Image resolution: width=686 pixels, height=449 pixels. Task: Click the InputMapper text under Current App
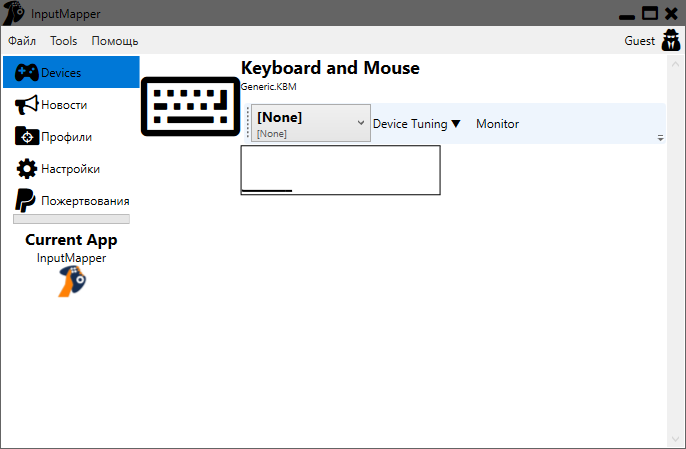[x=71, y=258]
